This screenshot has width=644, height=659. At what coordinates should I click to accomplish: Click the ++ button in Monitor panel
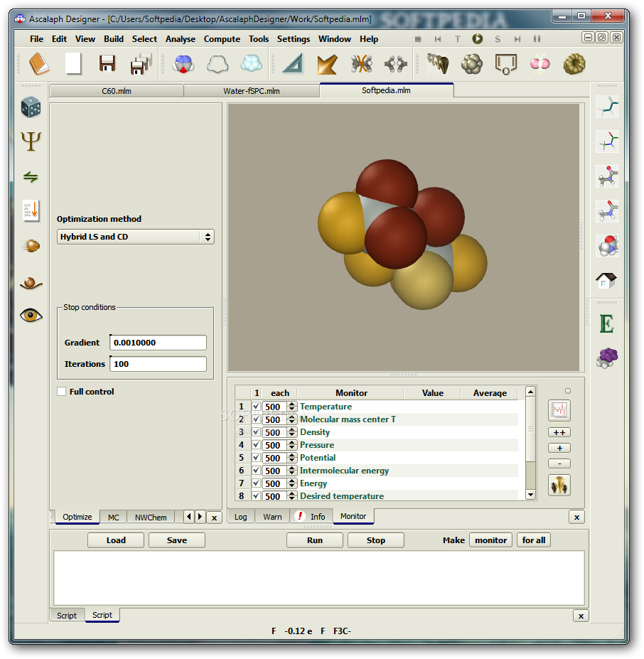pyautogui.click(x=559, y=432)
